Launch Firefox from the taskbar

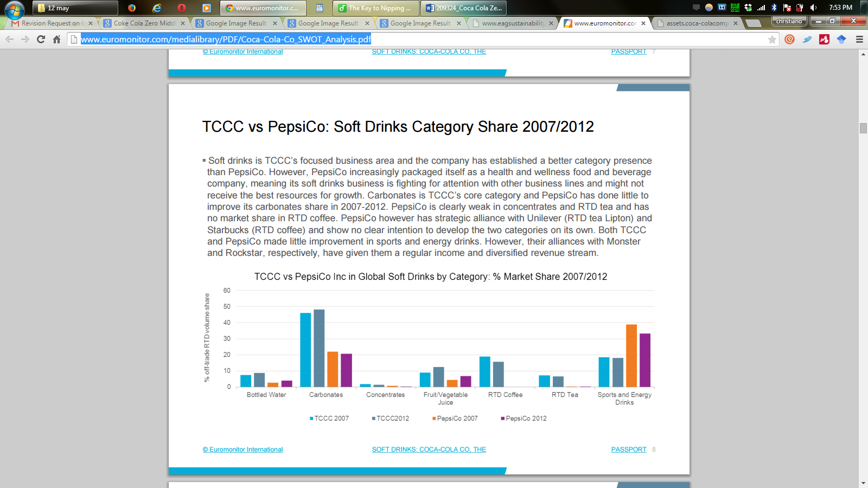(132, 8)
